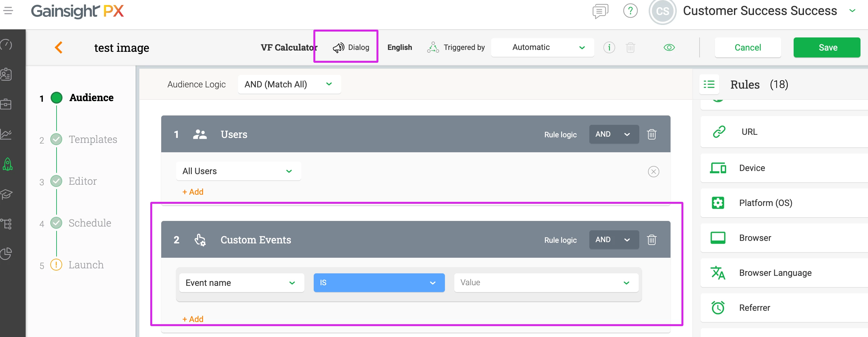Open the briefcase sidebar icon
This screenshot has height=337, width=868.
pos(6,104)
